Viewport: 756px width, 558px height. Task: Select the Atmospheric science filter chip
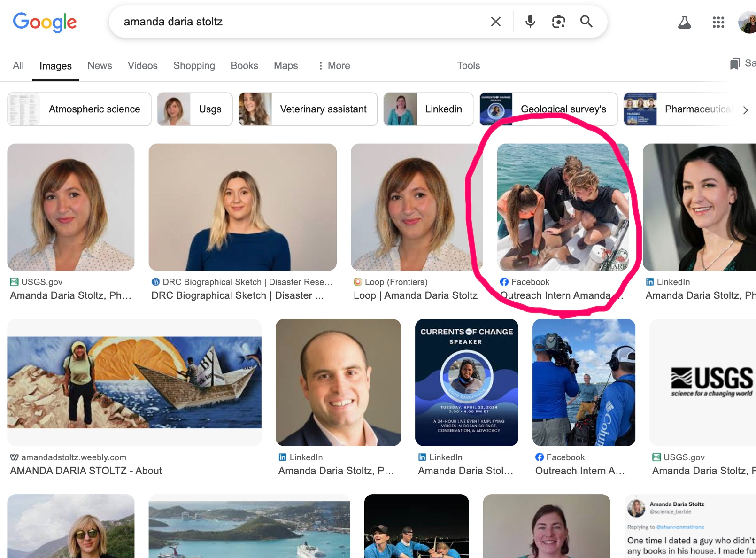pyautogui.click(x=79, y=109)
